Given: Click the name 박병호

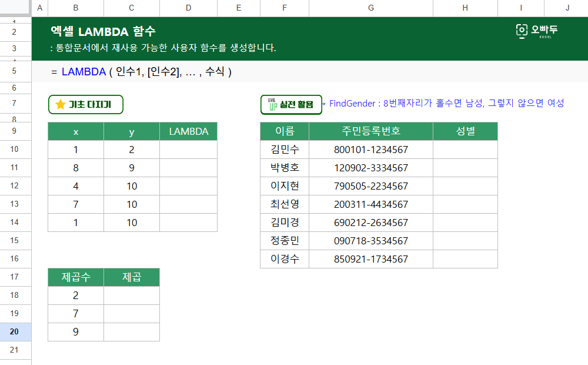Looking at the screenshot, I should [285, 167].
